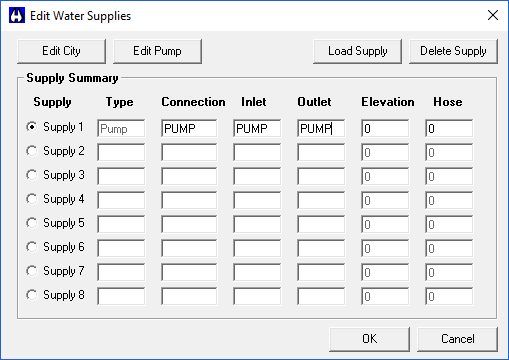The width and height of the screenshot is (509, 360).
Task: Click the Supply 4 Connection field
Action: [189, 200]
